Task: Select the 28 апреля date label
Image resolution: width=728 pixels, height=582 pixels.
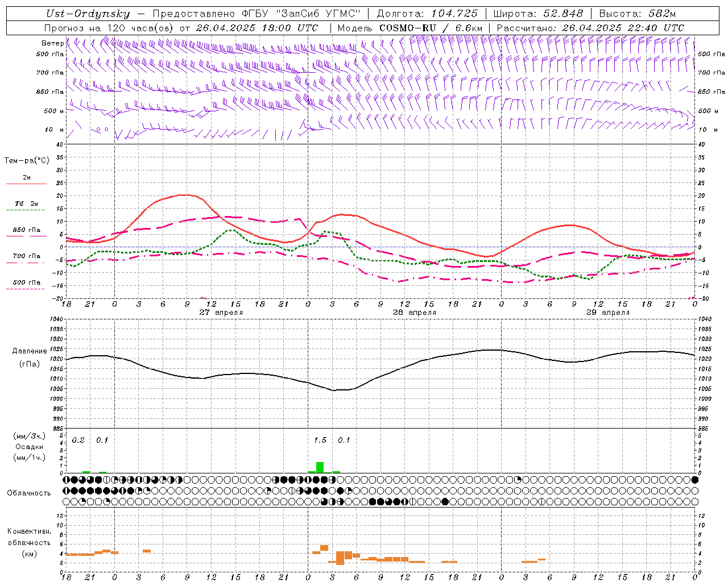Action: [x=415, y=313]
